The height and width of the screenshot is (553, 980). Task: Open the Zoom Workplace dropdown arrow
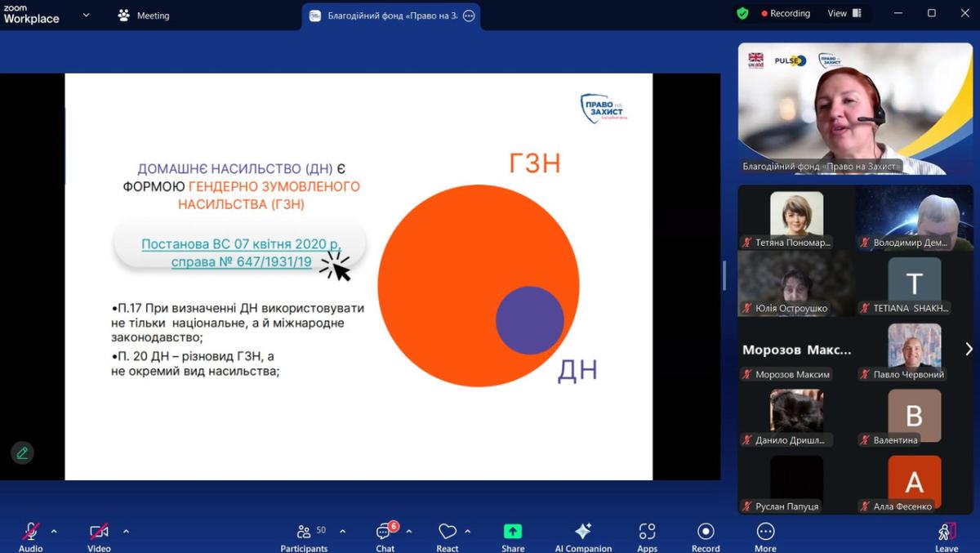[x=86, y=15]
